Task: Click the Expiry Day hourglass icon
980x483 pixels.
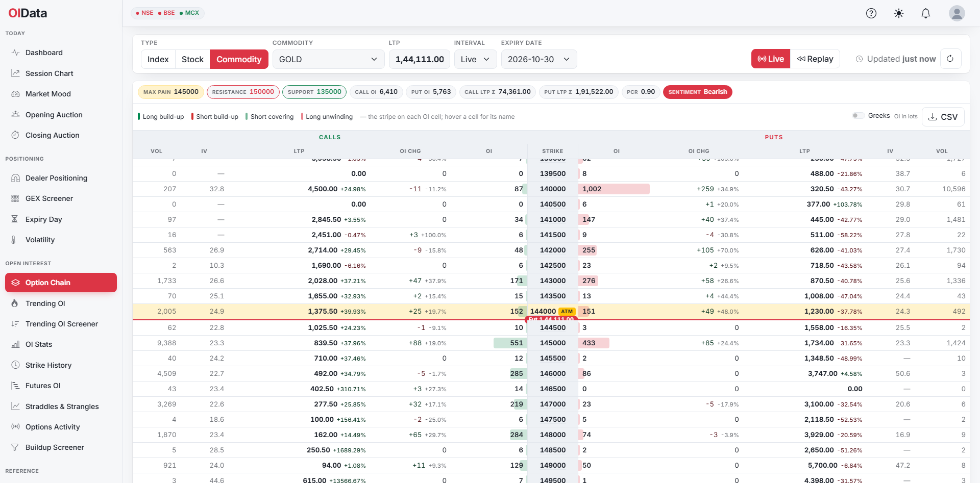Action: [x=15, y=219]
